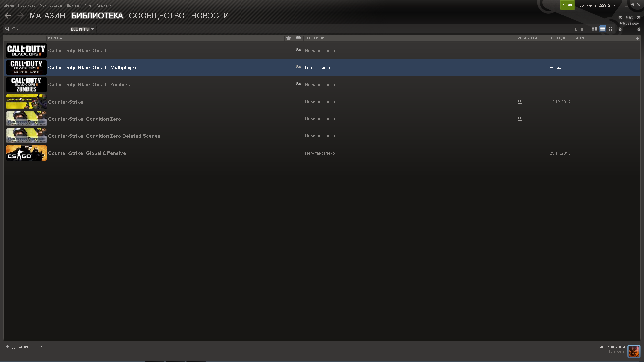Viewport: 644px width, 362px height.
Task: Click ДОБАВИТЬ ИГРУ button
Action: [x=26, y=347]
